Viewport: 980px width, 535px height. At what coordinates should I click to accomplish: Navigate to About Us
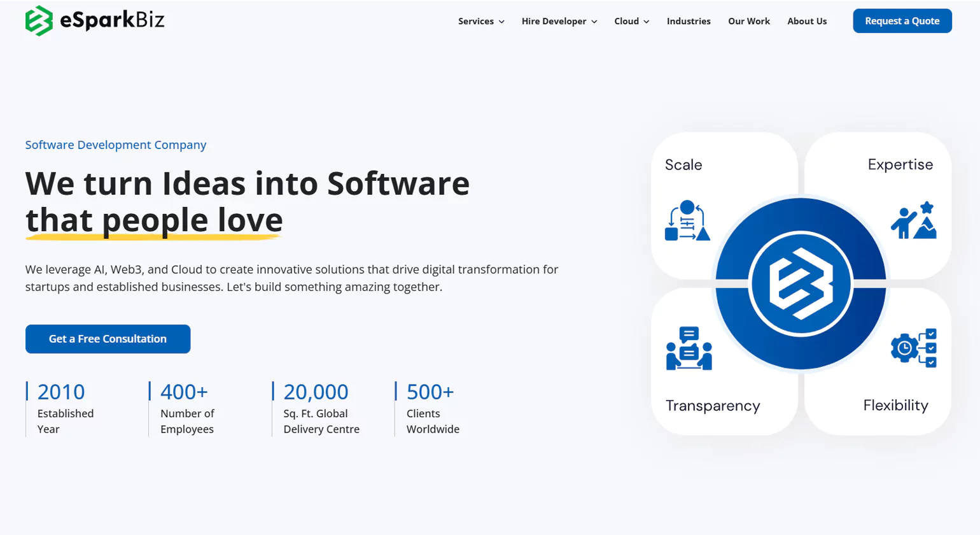(807, 21)
